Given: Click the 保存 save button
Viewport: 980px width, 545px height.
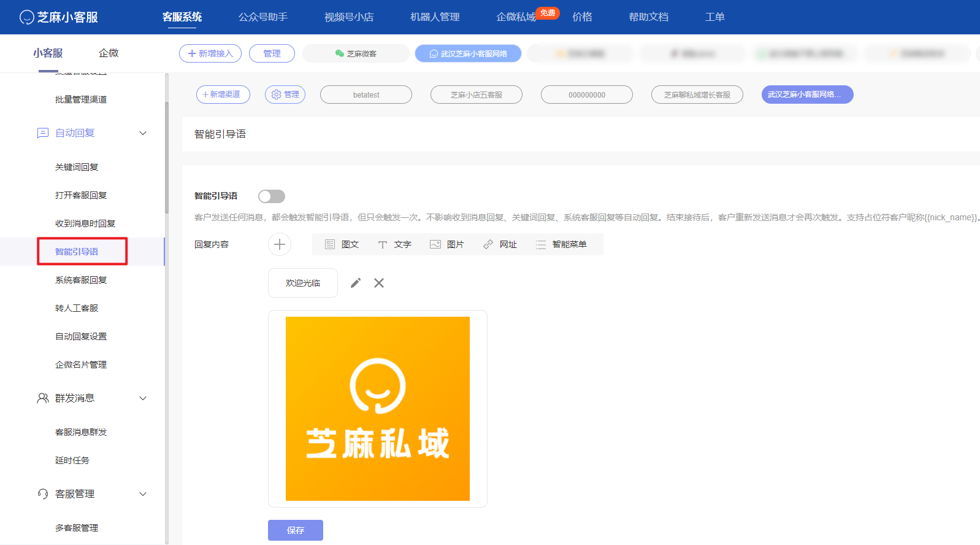Looking at the screenshot, I should (x=296, y=530).
